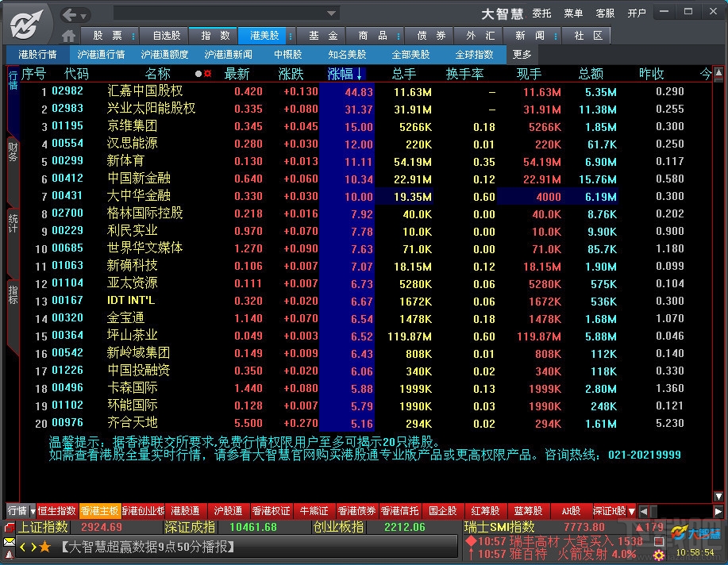
Task: Open the settings gear icon at bottom-right
Action: (659, 555)
